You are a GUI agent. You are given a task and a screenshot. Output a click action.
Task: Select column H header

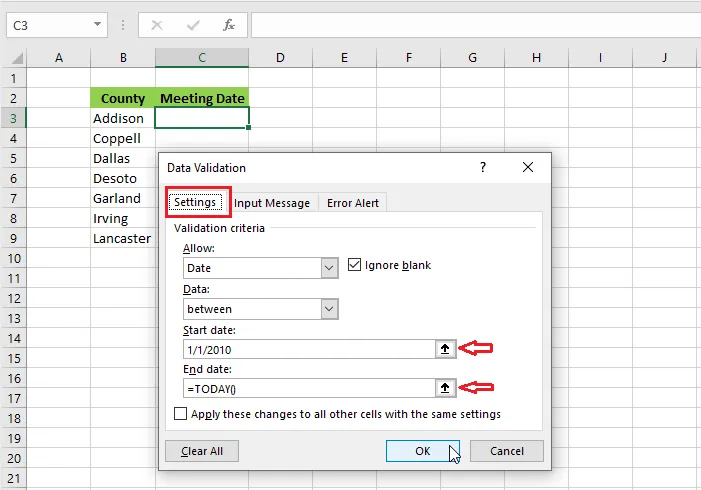tap(536, 58)
